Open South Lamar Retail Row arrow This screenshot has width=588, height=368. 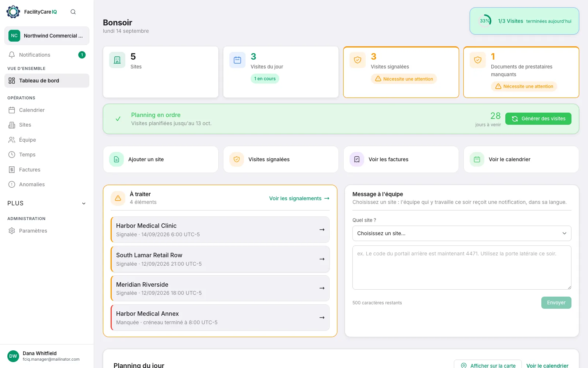click(322, 259)
